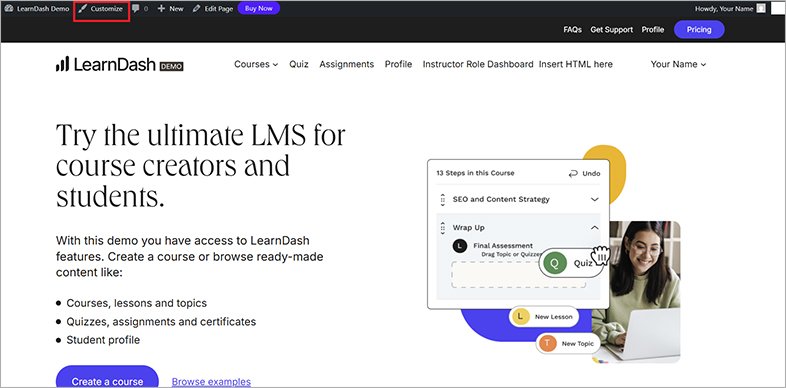Open the Get Support link
The height and width of the screenshot is (388, 786).
(x=612, y=30)
